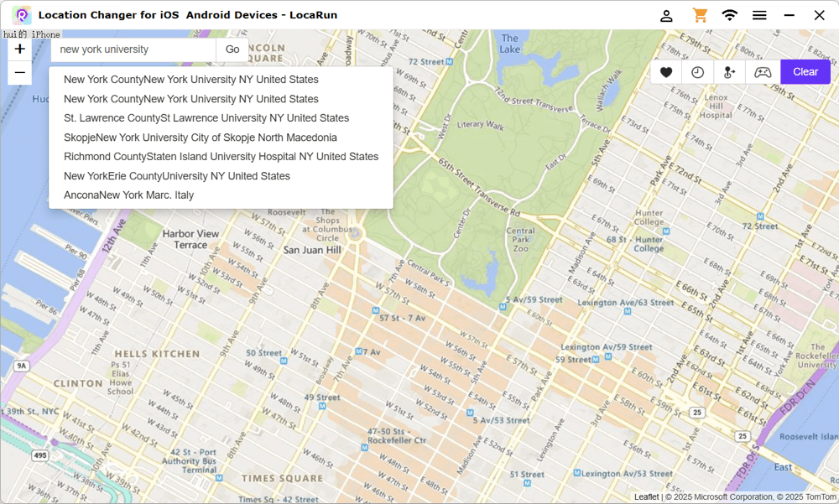Select the route walking mode icon
Screen dimensions: 839x504
coord(730,72)
